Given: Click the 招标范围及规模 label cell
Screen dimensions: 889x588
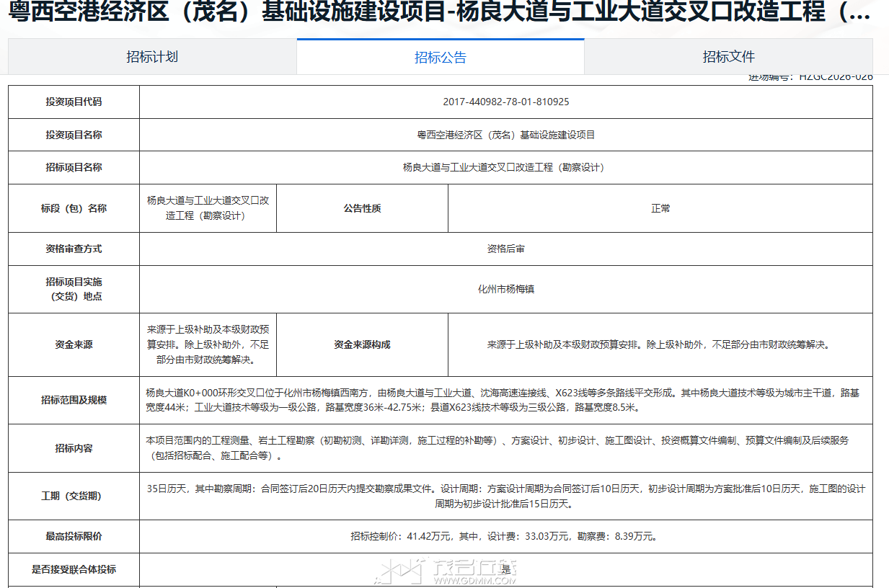Looking at the screenshot, I should click(x=74, y=400).
